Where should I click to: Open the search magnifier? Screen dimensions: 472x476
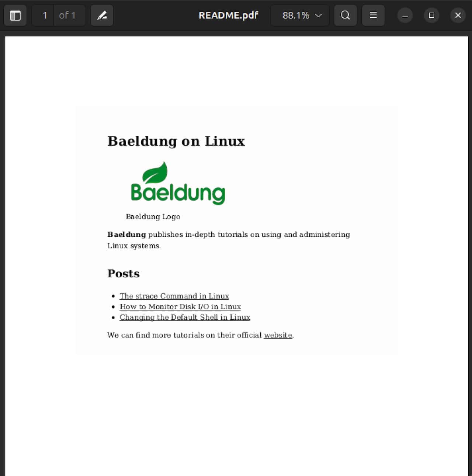point(345,15)
